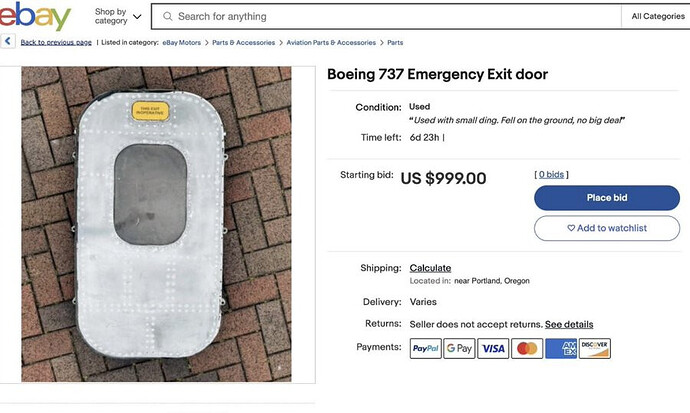Click the Mastercard icon
Image resolution: width=690 pixels, height=413 pixels.
point(527,348)
